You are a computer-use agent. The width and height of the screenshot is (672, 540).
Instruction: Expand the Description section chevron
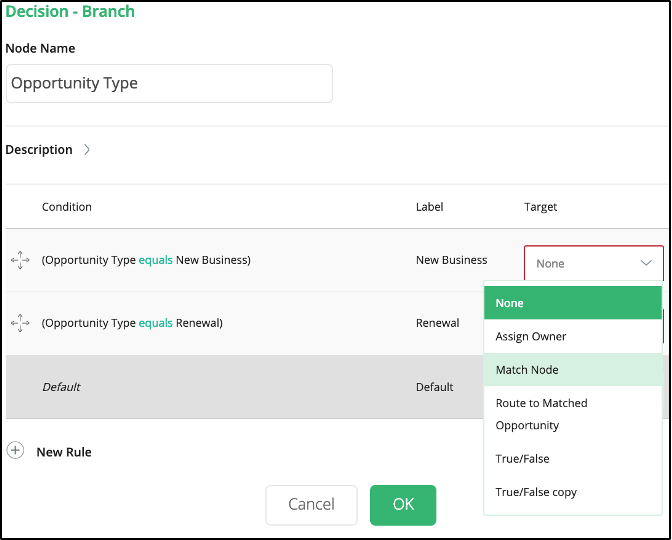pos(87,150)
